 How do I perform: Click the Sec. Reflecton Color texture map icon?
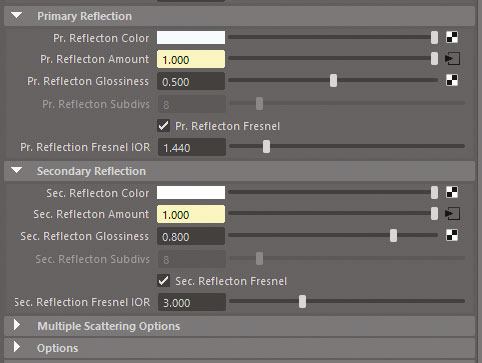[x=452, y=192]
